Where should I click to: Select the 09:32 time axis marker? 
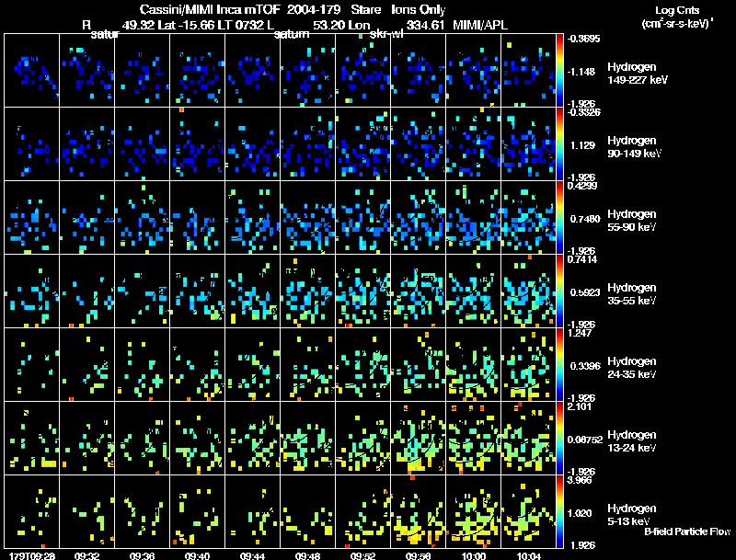[x=86, y=555]
